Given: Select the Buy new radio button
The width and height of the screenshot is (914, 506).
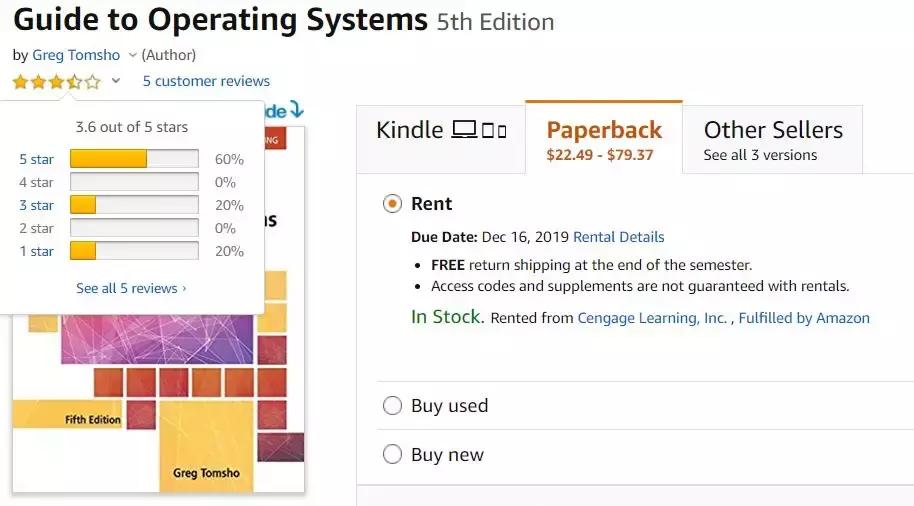Looking at the screenshot, I should pyautogui.click(x=392, y=455).
